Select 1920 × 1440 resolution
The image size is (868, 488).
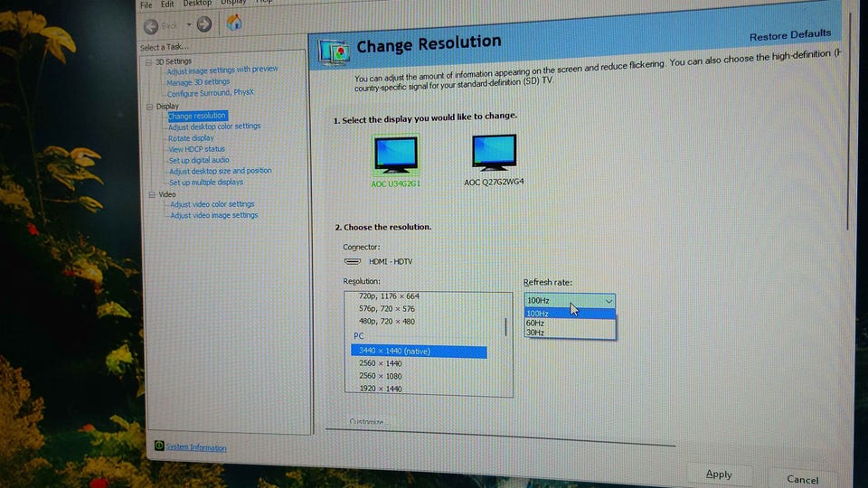pyautogui.click(x=381, y=389)
